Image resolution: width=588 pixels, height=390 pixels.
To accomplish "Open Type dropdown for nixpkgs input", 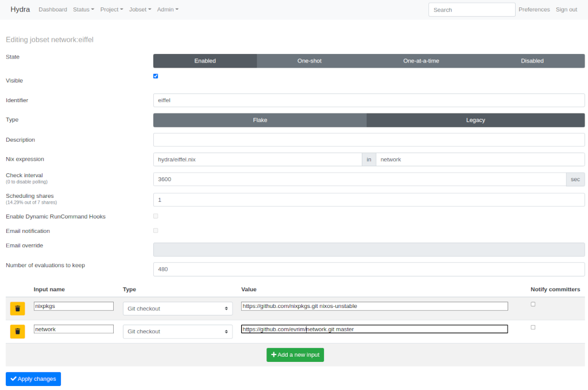I will [177, 309].
